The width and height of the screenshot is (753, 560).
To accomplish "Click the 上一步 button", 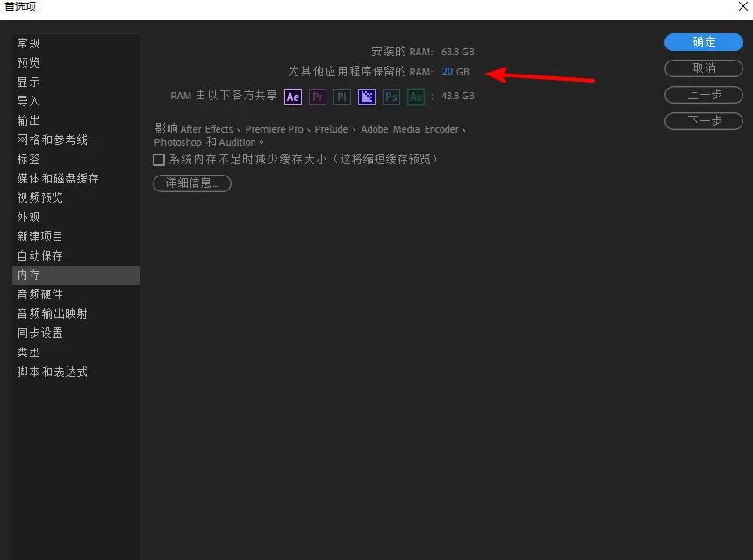I will coord(702,94).
